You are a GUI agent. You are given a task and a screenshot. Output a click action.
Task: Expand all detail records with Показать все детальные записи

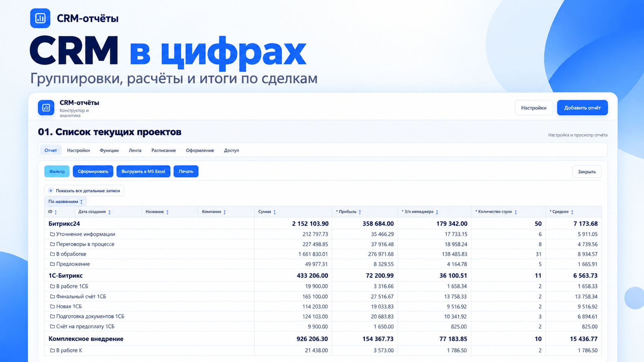pos(84,191)
